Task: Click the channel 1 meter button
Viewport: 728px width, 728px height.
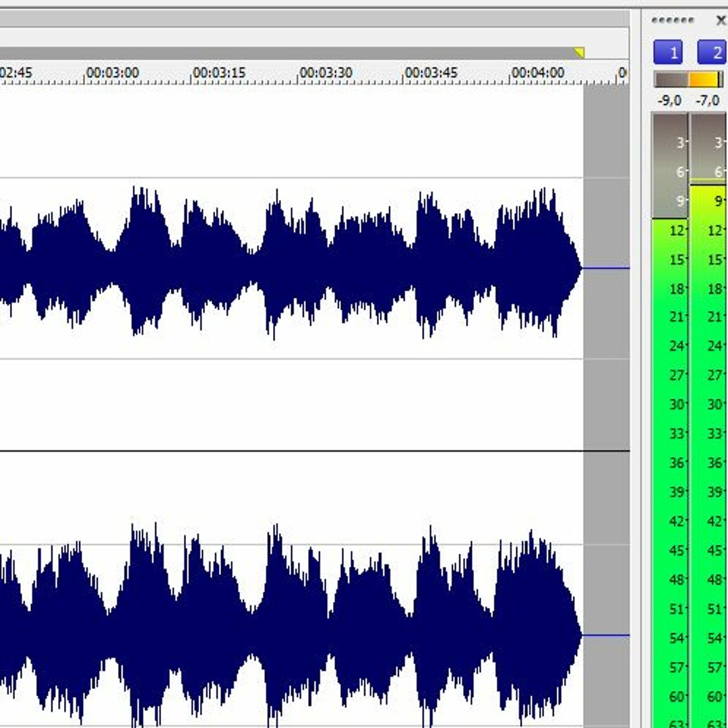Action: (667, 52)
